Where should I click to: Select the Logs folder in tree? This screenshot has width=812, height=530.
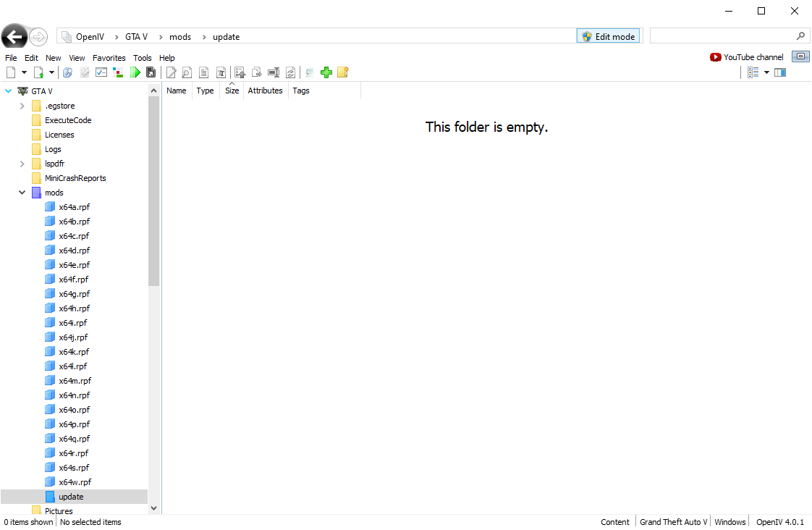pyautogui.click(x=53, y=149)
